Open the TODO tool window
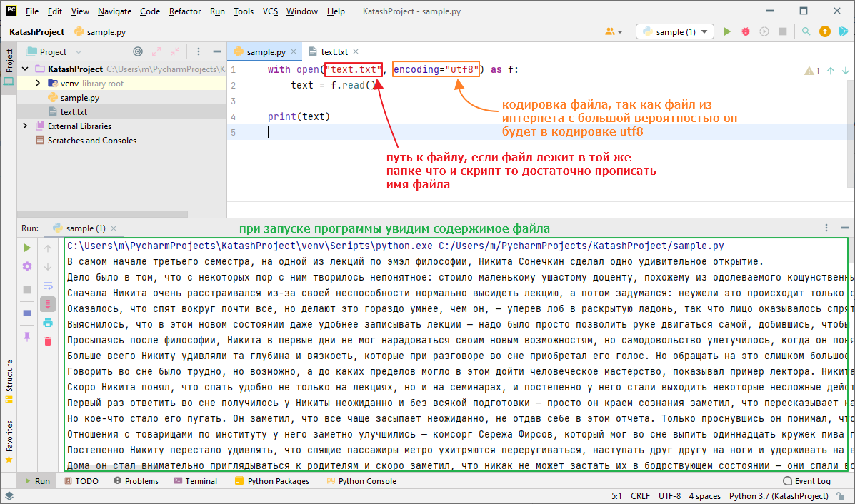This screenshot has width=855, height=504. pos(81,481)
